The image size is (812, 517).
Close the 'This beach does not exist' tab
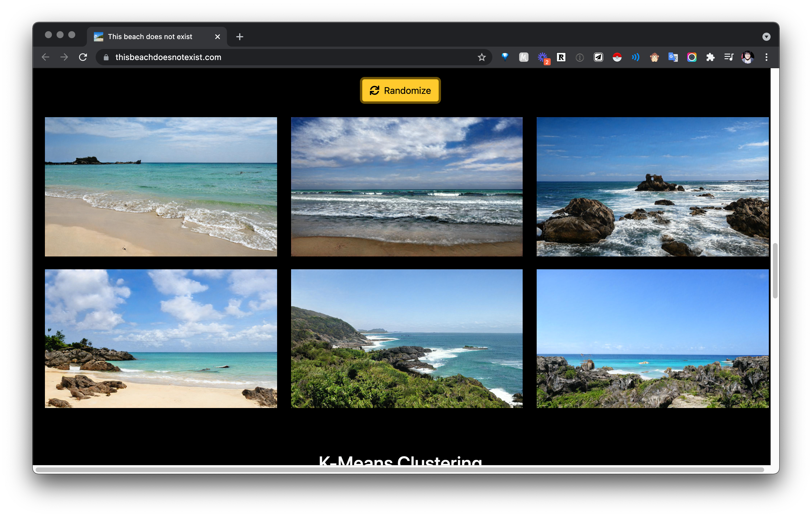(218, 37)
